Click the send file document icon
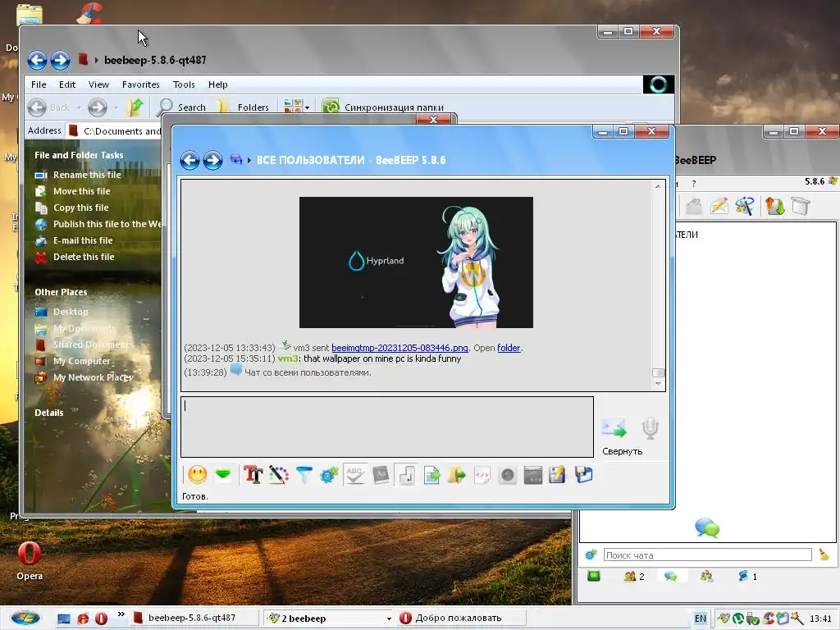This screenshot has width=840, height=630. (431, 475)
